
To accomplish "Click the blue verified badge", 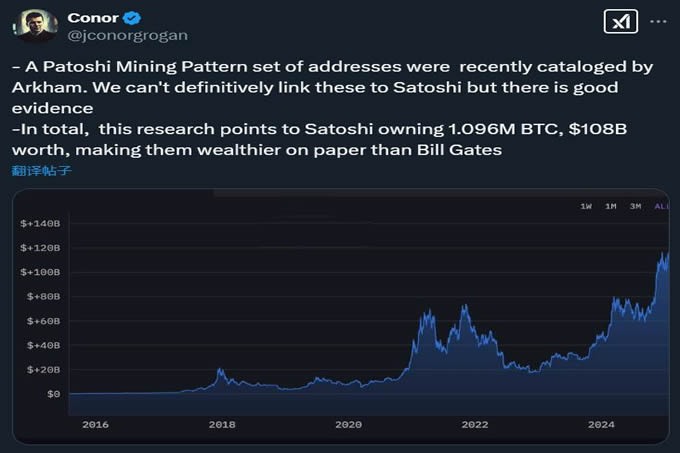I will click(132, 18).
